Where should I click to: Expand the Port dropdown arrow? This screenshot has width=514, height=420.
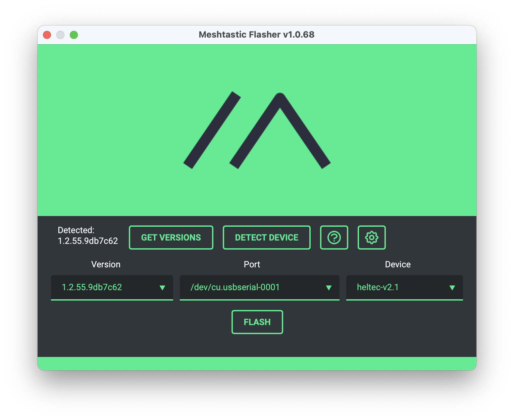329,287
